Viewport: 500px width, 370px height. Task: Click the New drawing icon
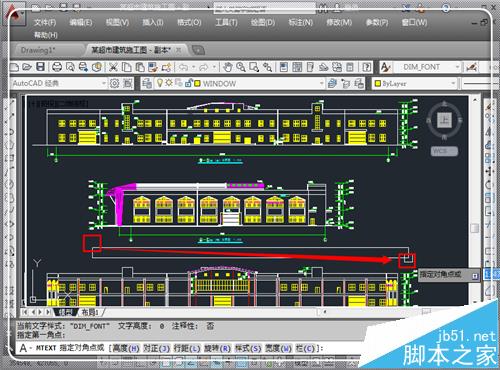coord(14,67)
